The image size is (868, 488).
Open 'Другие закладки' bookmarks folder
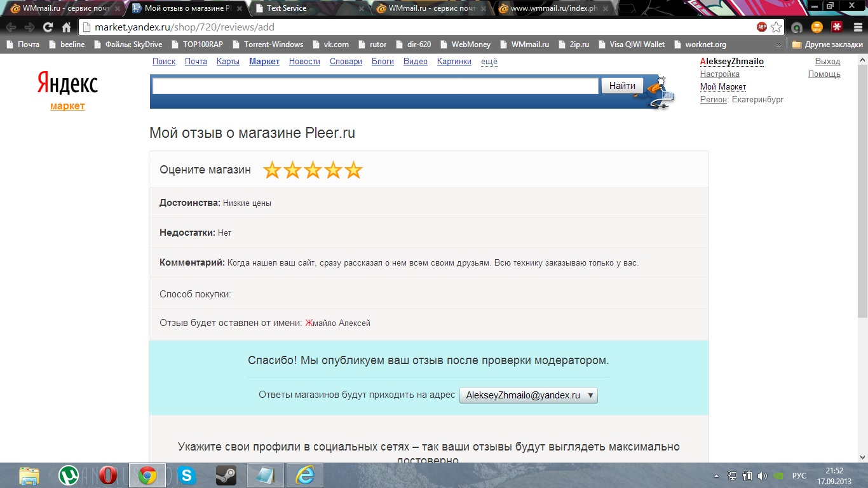pyautogui.click(x=827, y=44)
